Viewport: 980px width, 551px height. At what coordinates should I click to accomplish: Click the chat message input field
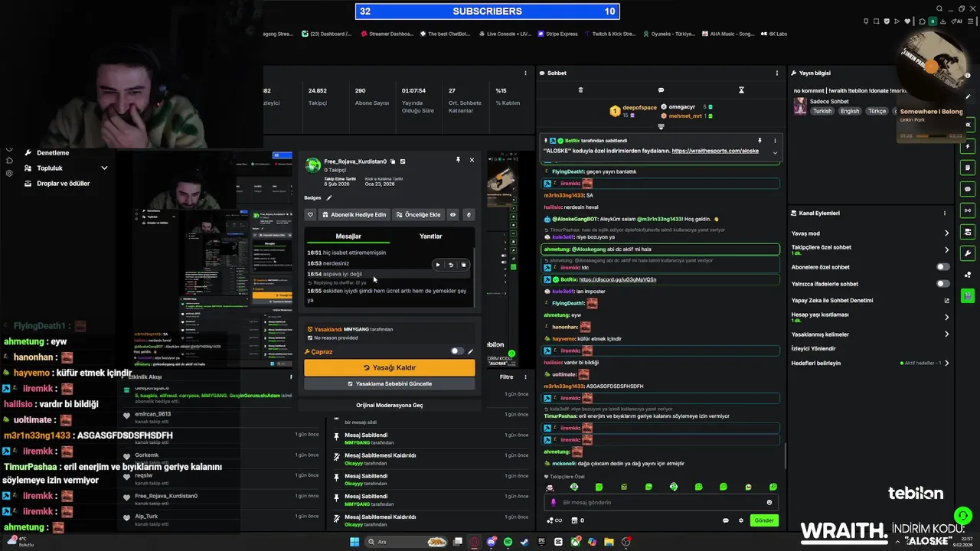pos(660,502)
